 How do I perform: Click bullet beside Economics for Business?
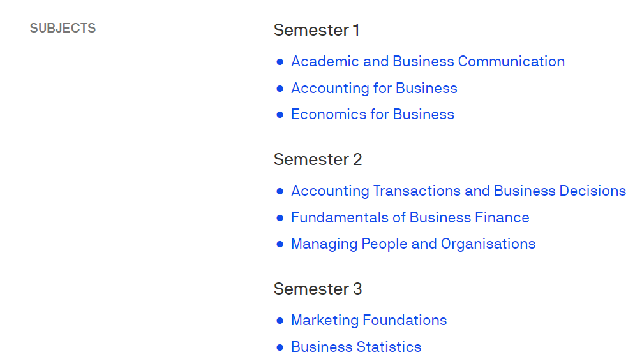[280, 115]
